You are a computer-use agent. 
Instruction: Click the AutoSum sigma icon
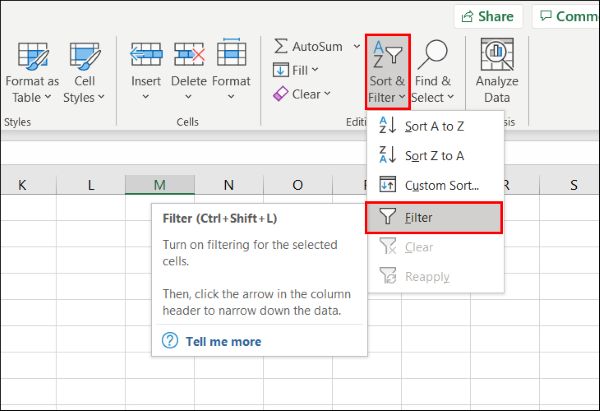point(281,46)
